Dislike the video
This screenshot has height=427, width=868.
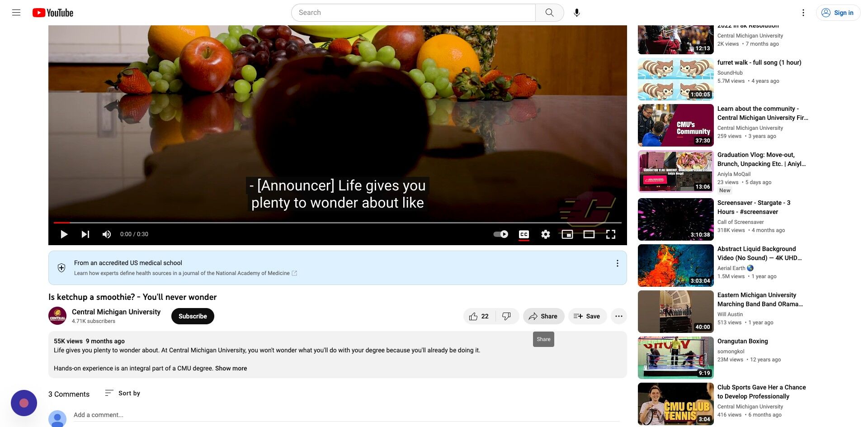pyautogui.click(x=507, y=316)
